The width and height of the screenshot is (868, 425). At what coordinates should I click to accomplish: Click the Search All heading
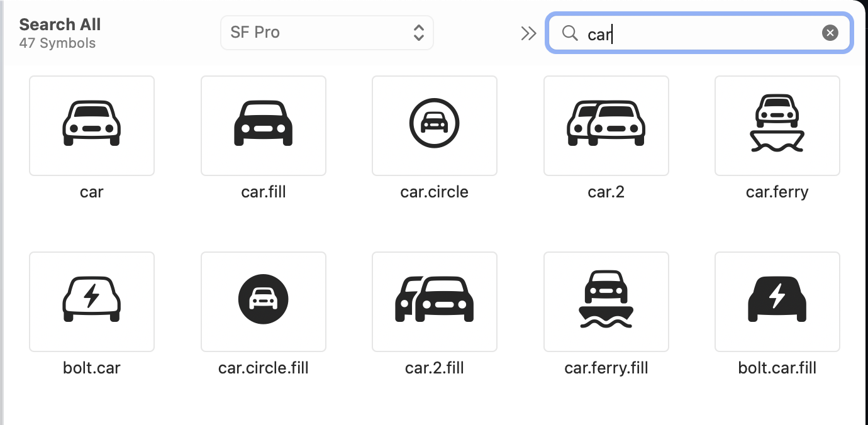coord(60,24)
